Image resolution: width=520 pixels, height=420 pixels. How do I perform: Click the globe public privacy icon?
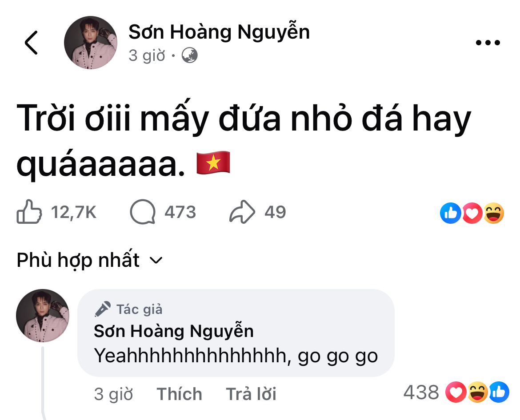click(x=190, y=56)
